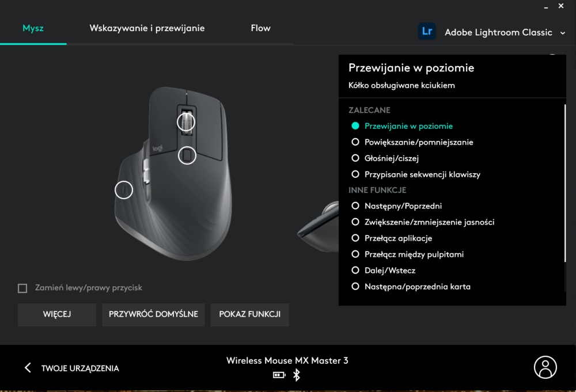Click the Przywróć domyślne button
This screenshot has height=392, width=576.
[x=153, y=314]
